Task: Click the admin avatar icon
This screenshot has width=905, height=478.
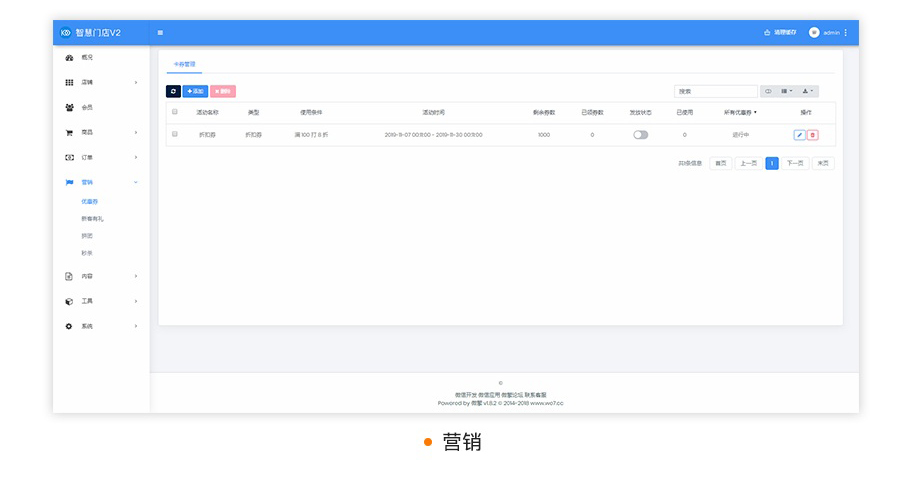Action: coord(814,33)
